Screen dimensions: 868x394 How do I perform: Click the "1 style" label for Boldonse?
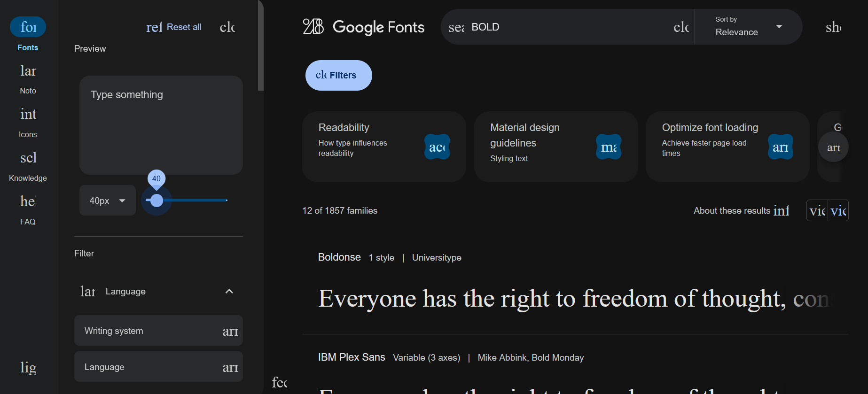(x=382, y=257)
